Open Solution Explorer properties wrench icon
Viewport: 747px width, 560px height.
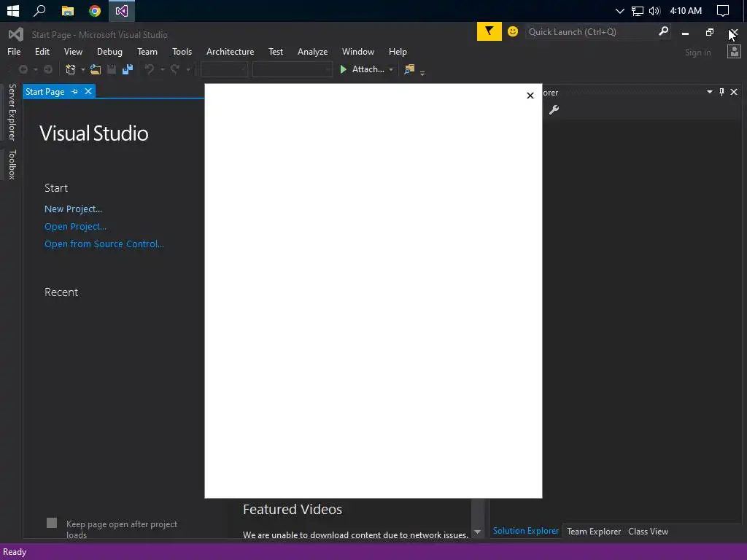pos(554,110)
